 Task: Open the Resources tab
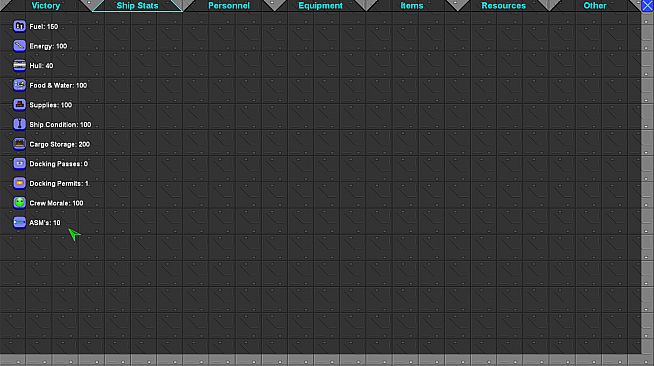point(503,5)
